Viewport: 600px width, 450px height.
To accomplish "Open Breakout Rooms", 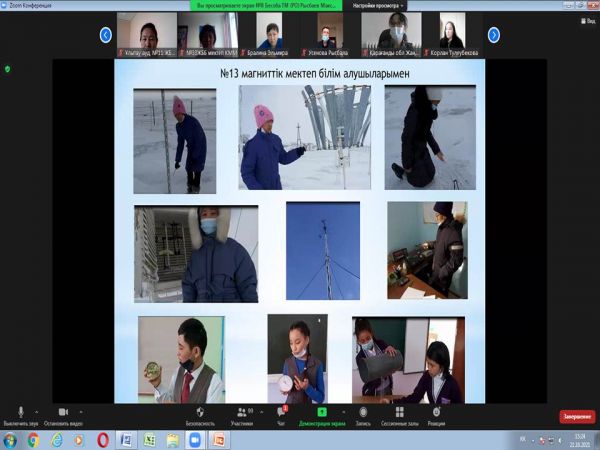I will pos(399,411).
